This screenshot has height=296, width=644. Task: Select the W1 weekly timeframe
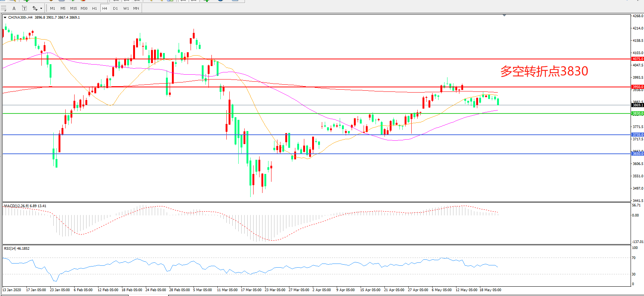(x=126, y=8)
